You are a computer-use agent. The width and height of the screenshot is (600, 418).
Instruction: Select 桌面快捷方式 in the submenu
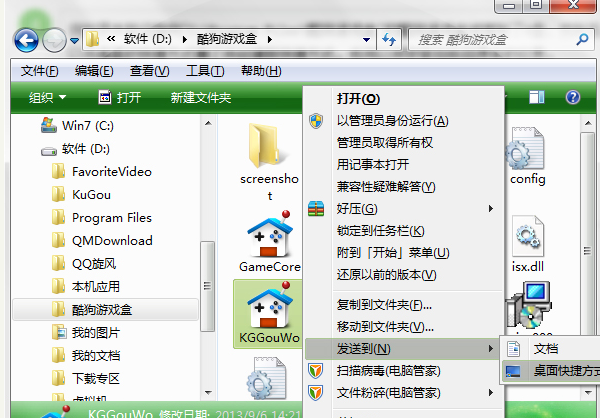[x=552, y=370]
